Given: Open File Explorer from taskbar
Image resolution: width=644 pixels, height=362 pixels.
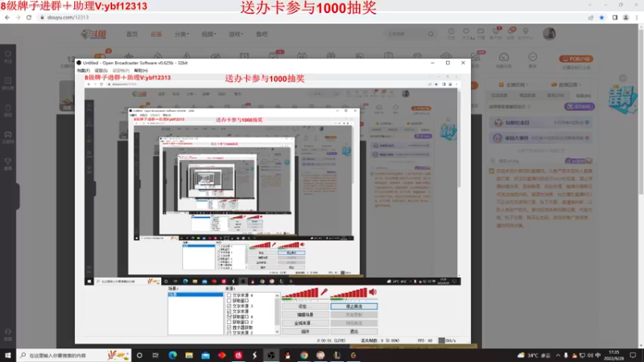Looking at the screenshot, I should pos(189,355).
